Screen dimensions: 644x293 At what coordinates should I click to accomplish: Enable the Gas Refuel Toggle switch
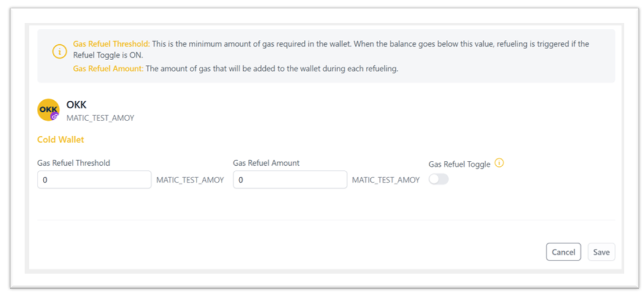point(438,179)
